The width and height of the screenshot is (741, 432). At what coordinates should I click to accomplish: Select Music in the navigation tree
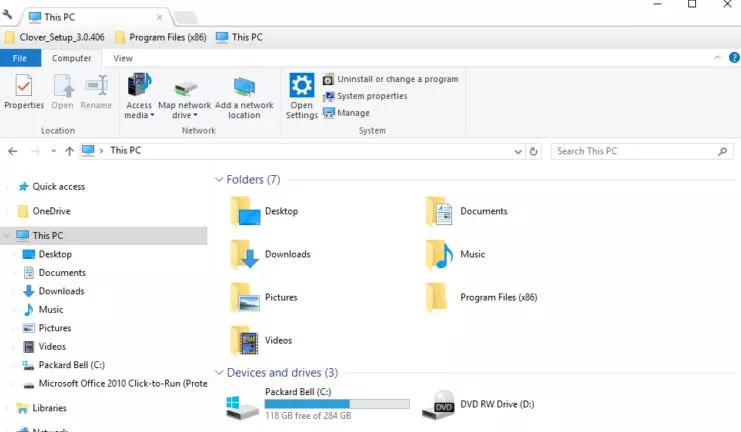point(43,310)
